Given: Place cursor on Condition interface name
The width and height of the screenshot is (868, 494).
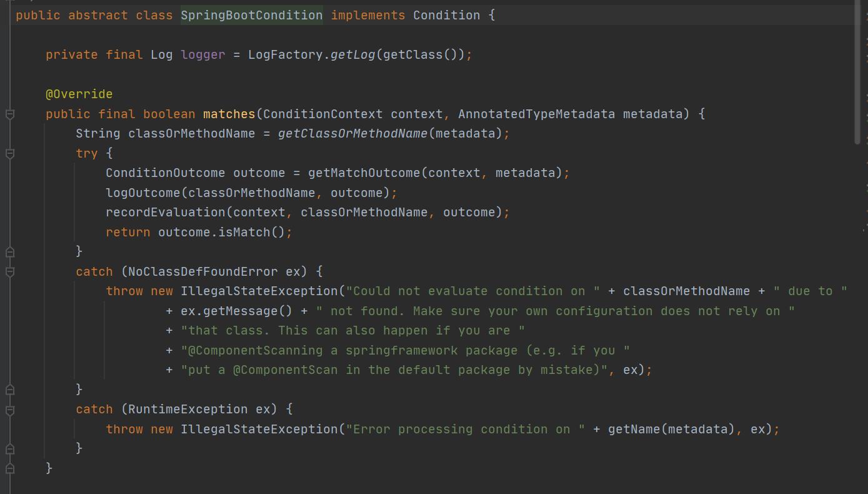Looking at the screenshot, I should point(447,15).
